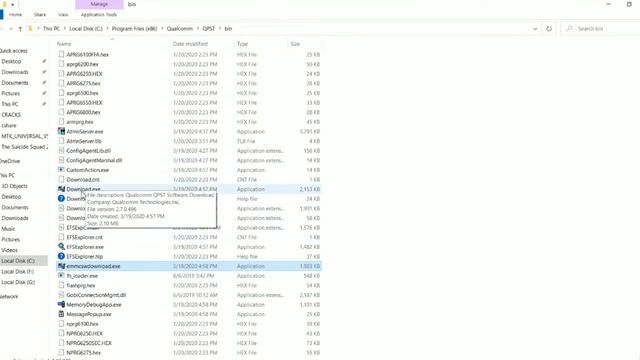The image size is (640, 360).
Task: Open pinned Documents under Quick access
Action: (15, 83)
